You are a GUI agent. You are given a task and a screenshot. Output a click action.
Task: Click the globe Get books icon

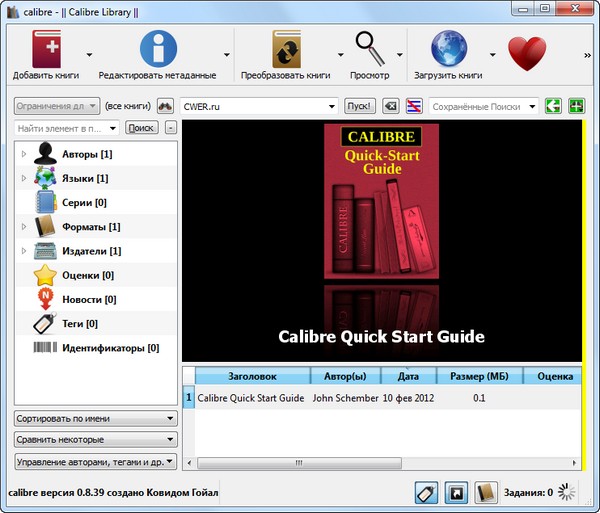(x=449, y=49)
